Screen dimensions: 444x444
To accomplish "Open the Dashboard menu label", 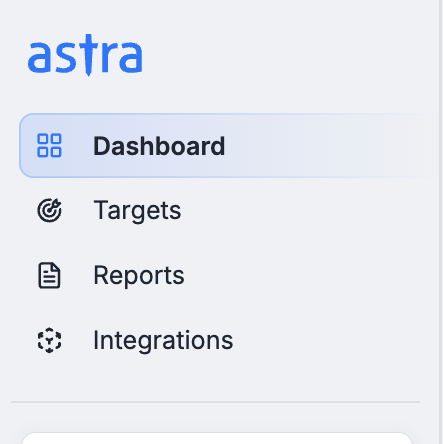I will 159,146.
